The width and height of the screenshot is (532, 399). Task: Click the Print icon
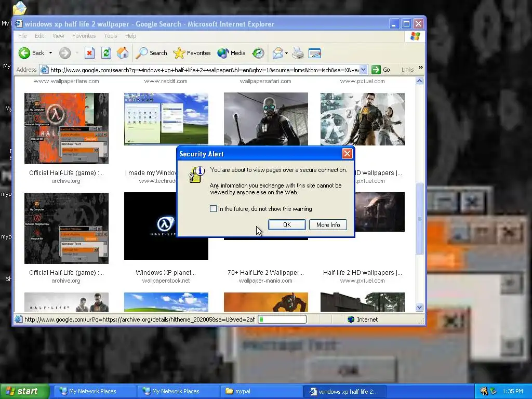tap(298, 53)
